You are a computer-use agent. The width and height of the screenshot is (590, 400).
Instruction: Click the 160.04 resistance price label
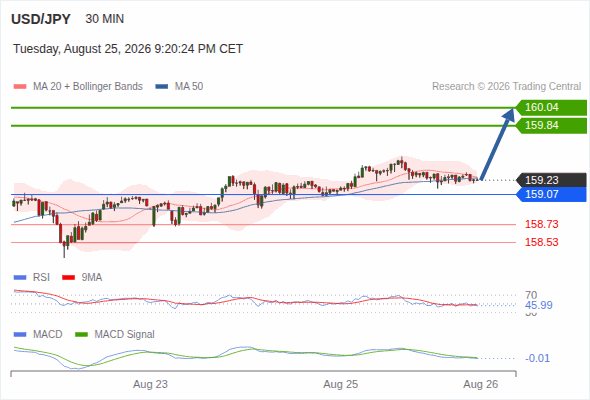[551, 108]
